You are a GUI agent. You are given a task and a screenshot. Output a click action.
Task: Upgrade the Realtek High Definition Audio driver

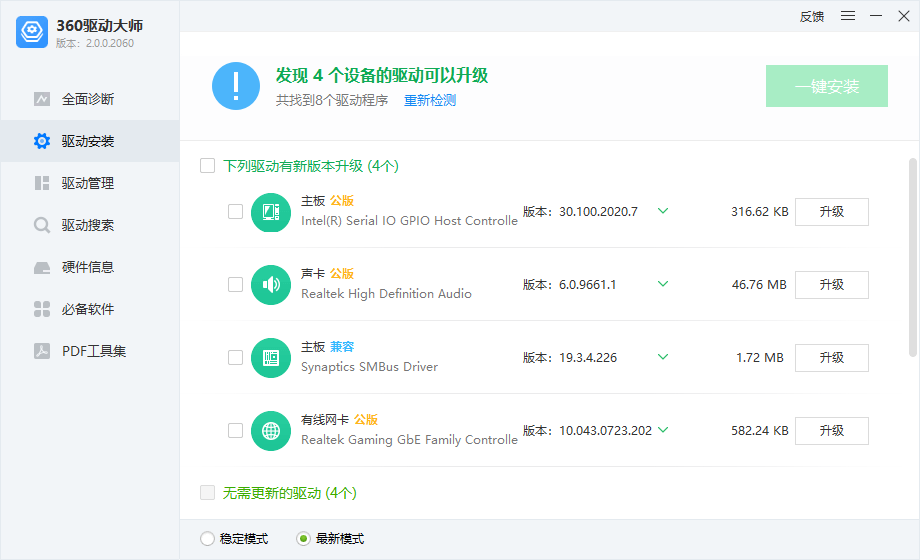(x=831, y=285)
